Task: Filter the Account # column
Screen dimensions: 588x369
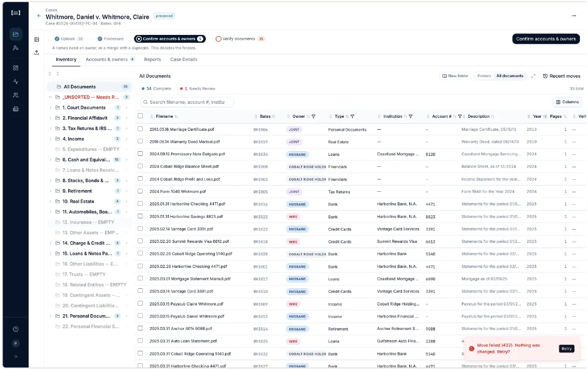Action: (x=460, y=117)
